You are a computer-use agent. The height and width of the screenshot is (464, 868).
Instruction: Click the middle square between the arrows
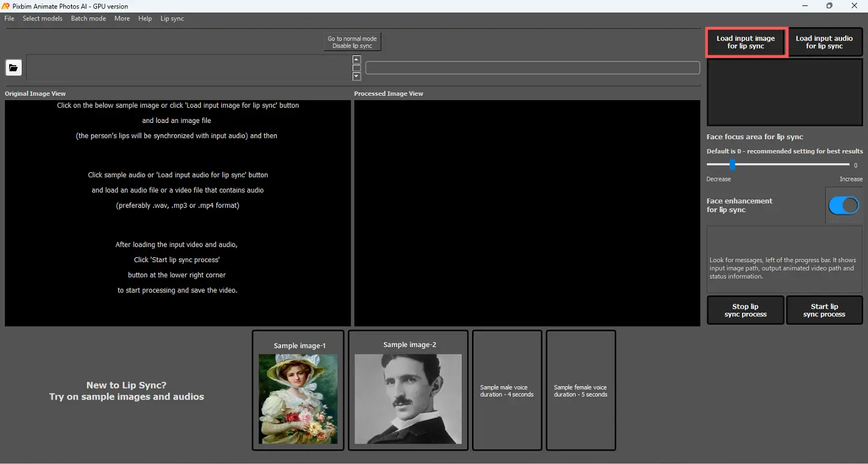[x=357, y=68]
